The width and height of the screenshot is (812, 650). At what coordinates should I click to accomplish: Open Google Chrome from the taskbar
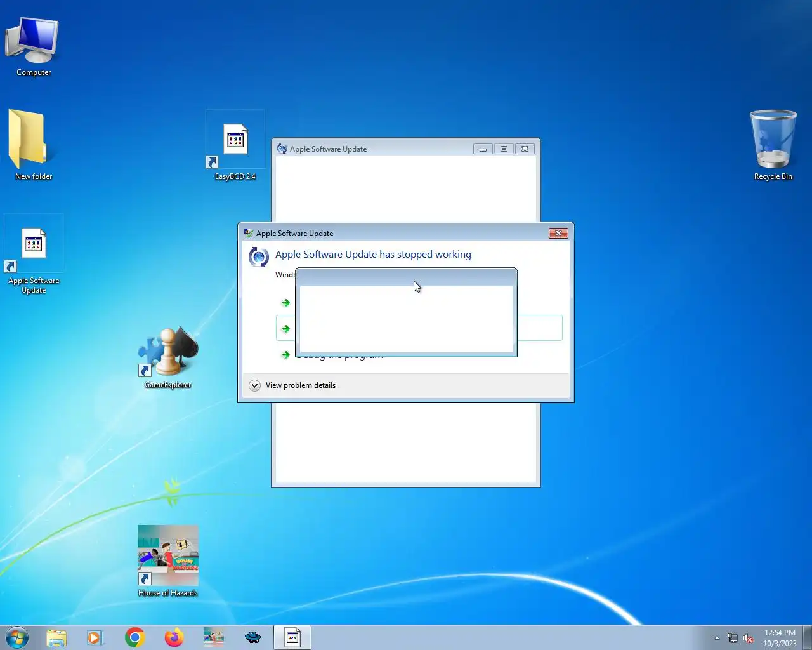tap(134, 637)
